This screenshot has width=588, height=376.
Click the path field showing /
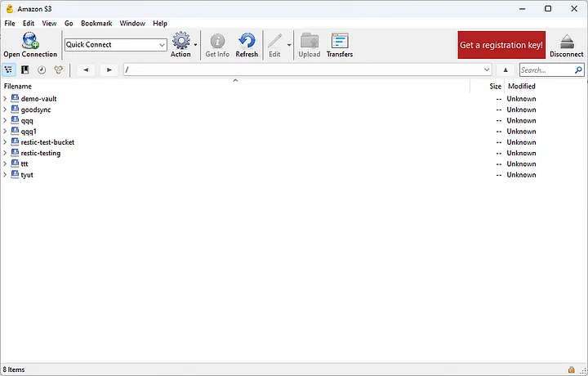point(303,69)
